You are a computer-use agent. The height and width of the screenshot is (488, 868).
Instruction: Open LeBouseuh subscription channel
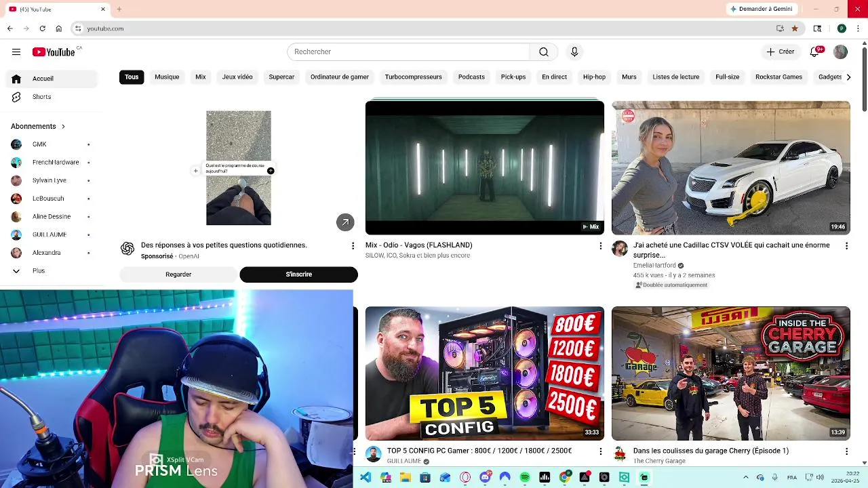coord(52,199)
